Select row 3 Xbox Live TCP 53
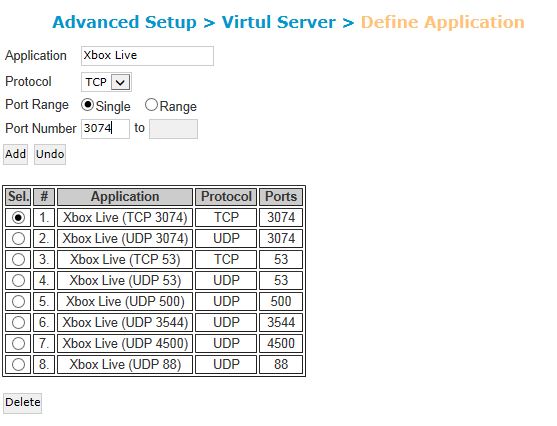The width and height of the screenshot is (557, 426). tap(18, 259)
